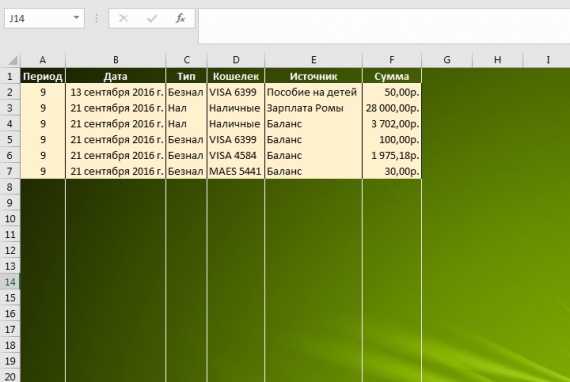Select column I header
Viewport: 570px width, 382px height.
(547, 60)
